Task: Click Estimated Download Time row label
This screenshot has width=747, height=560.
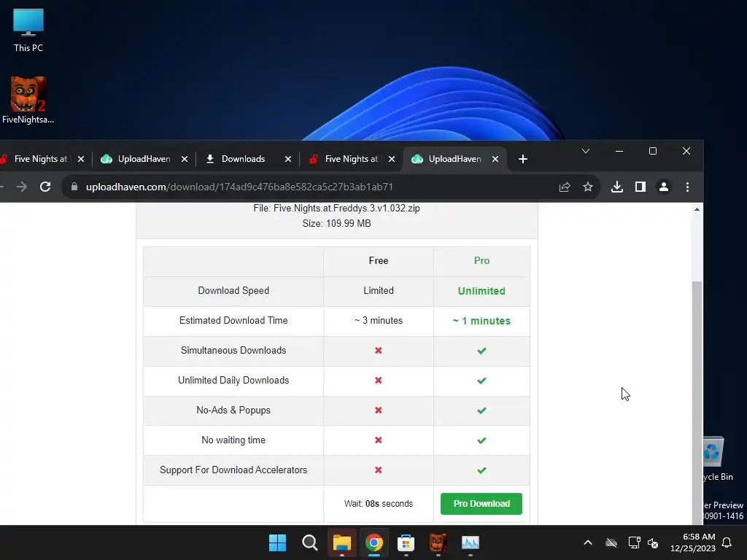Action: 233,321
